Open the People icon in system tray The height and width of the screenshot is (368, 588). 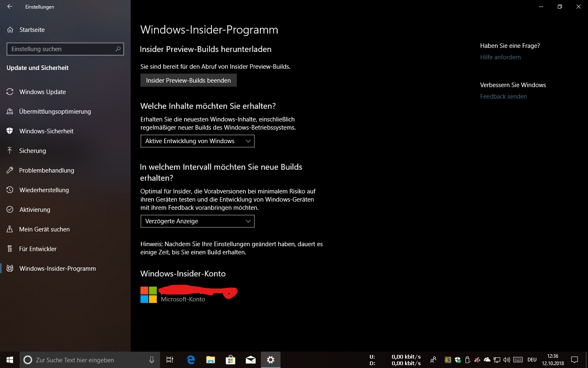point(433,360)
